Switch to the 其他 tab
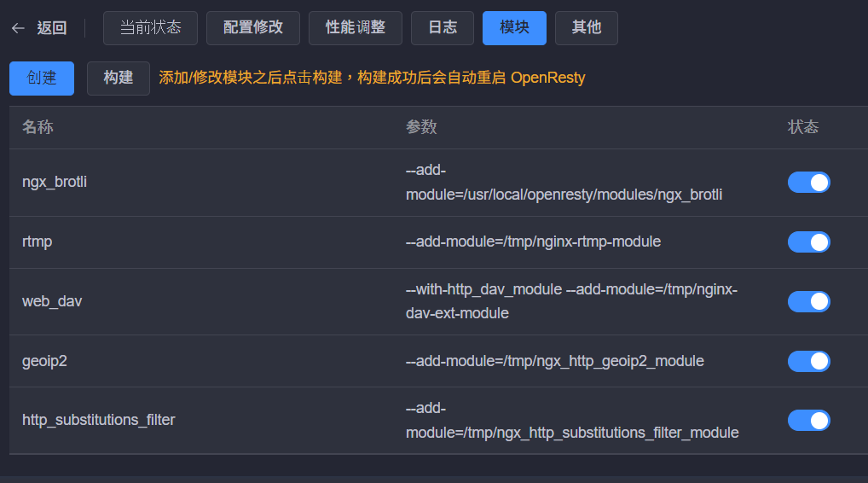 point(586,28)
